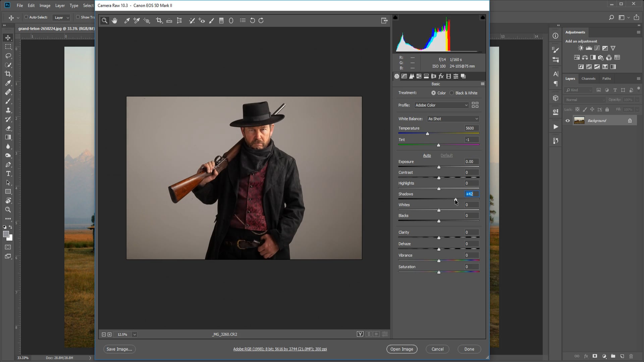Open the Tone Curve panel

pos(405,76)
